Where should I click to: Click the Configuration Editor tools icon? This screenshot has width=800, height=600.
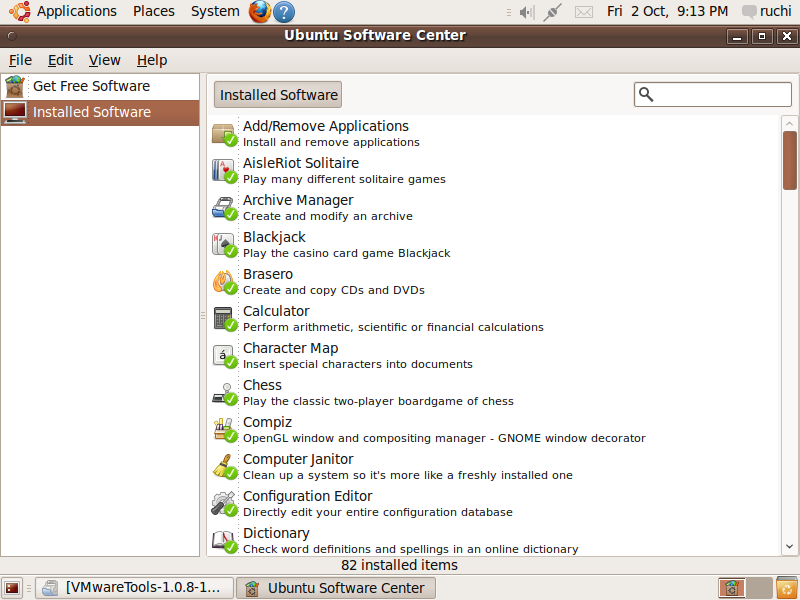tap(224, 504)
